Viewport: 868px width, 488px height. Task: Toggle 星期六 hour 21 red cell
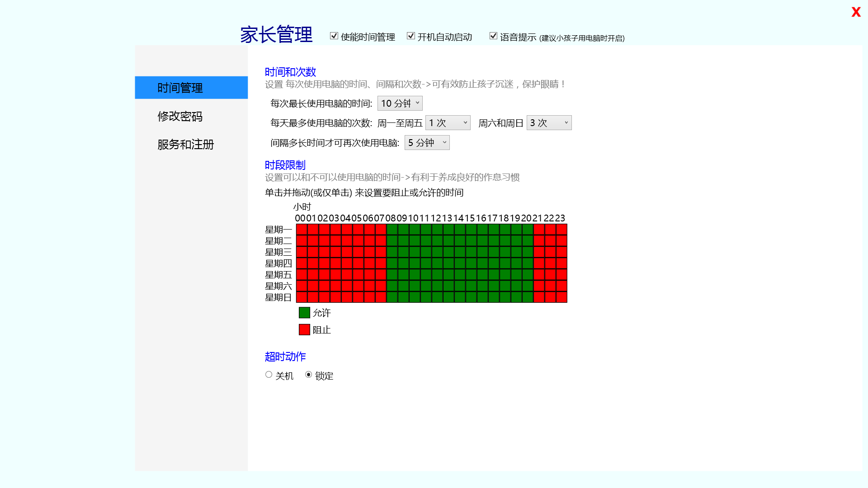pyautogui.click(x=539, y=286)
